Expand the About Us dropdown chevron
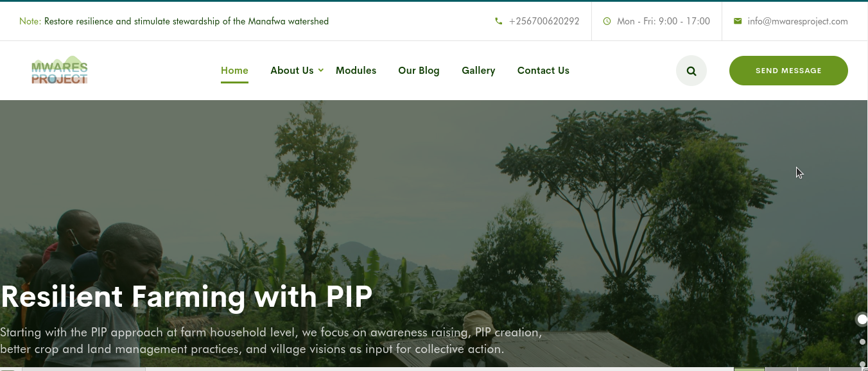 point(321,70)
